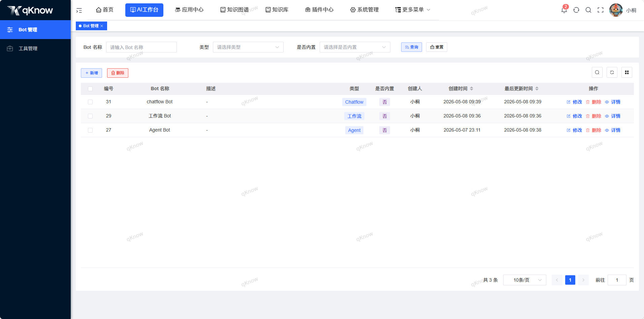Click the Agent type tag

point(354,130)
